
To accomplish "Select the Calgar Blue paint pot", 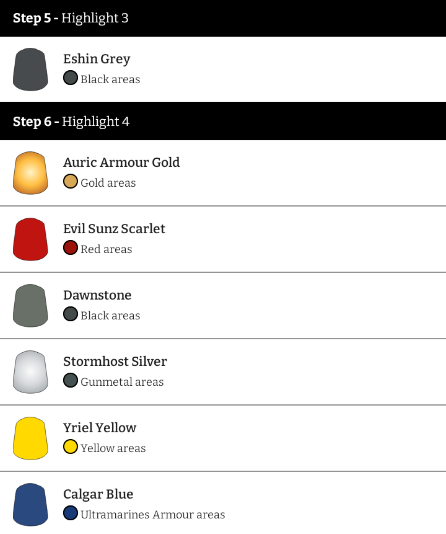I will click(30, 505).
